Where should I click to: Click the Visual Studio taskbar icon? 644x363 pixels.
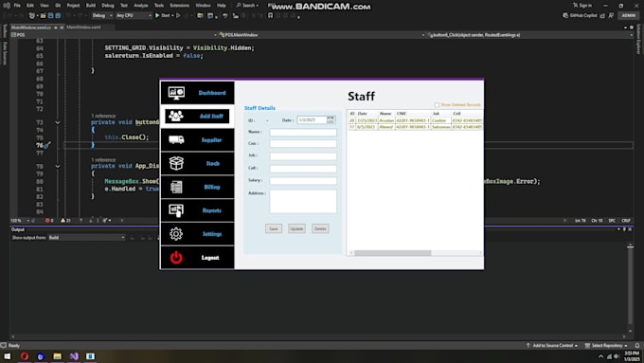click(74, 356)
